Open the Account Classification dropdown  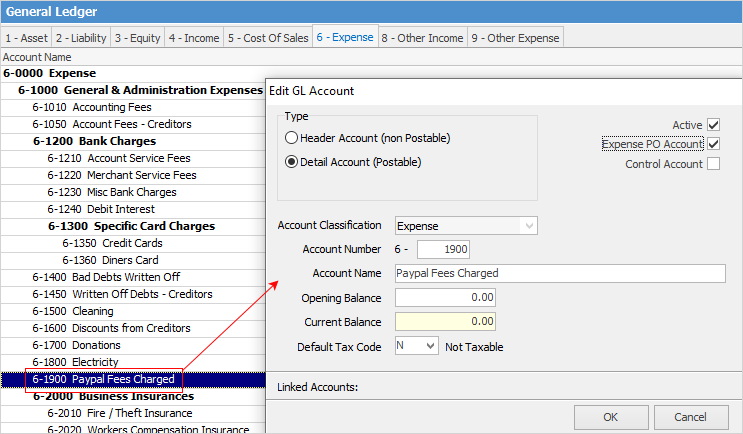pyautogui.click(x=466, y=226)
